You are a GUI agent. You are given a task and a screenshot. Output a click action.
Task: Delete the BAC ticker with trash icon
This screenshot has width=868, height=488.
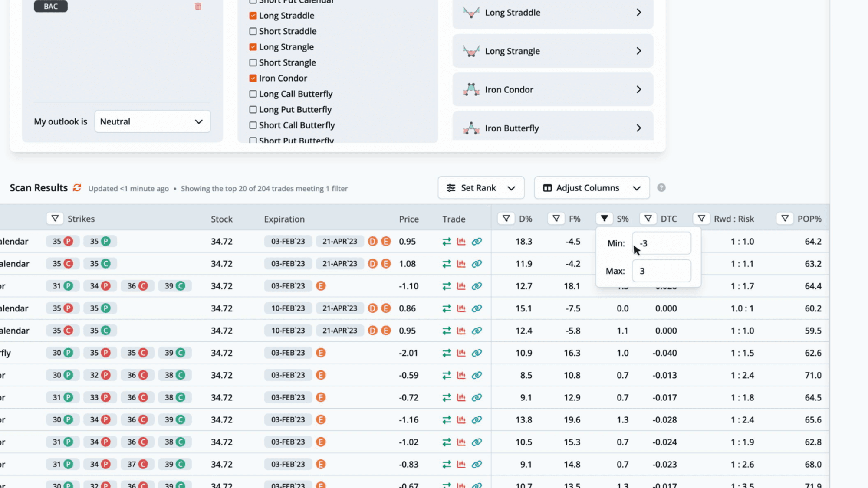tap(198, 6)
